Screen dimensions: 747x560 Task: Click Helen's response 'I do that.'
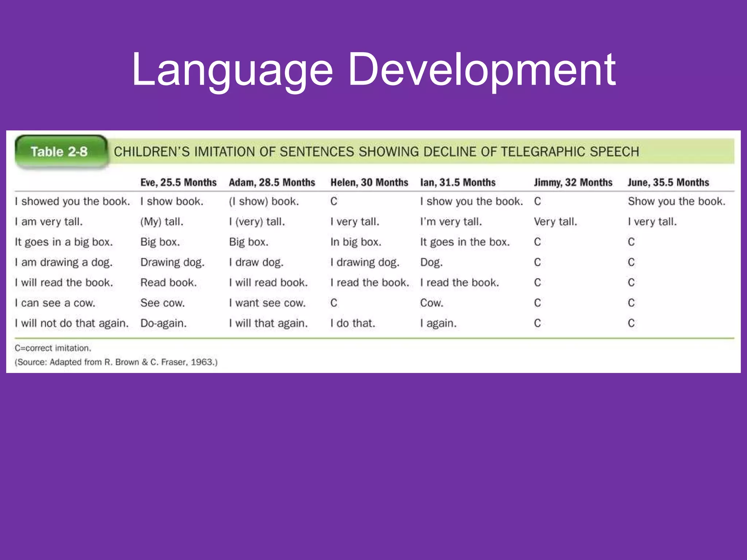(x=353, y=323)
